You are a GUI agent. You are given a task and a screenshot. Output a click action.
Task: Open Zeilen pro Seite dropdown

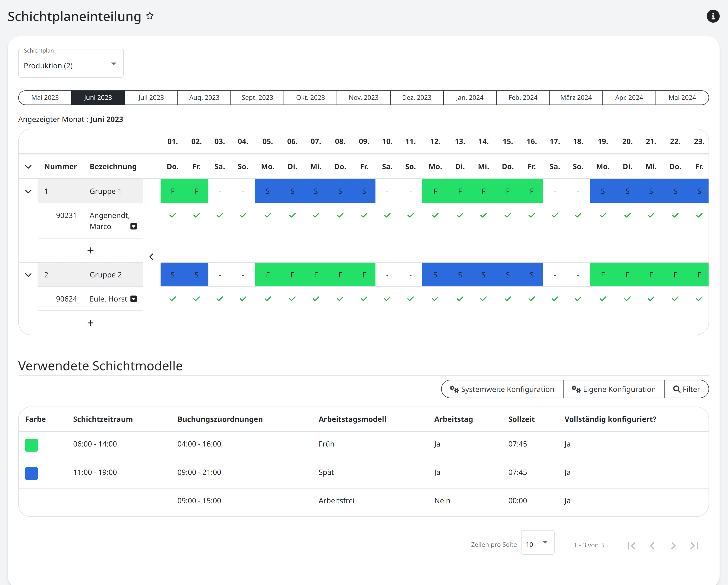pyautogui.click(x=537, y=543)
